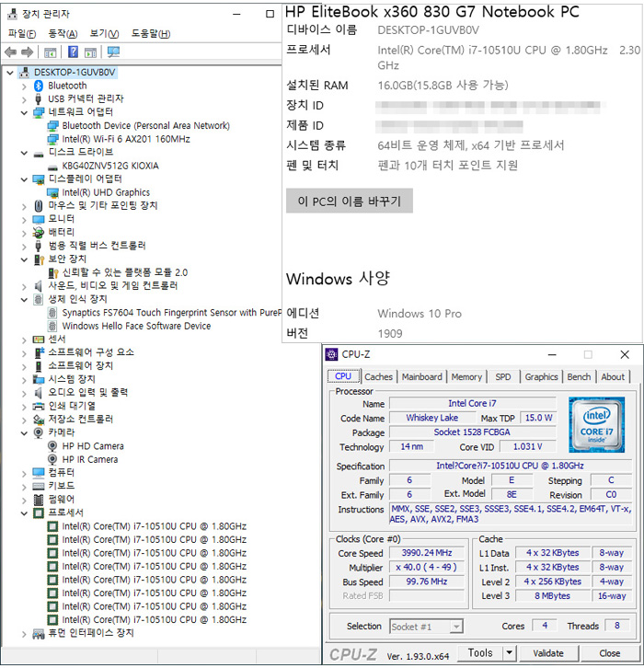
Task: Open the 파일(F) menu
Action: [x=22, y=34]
